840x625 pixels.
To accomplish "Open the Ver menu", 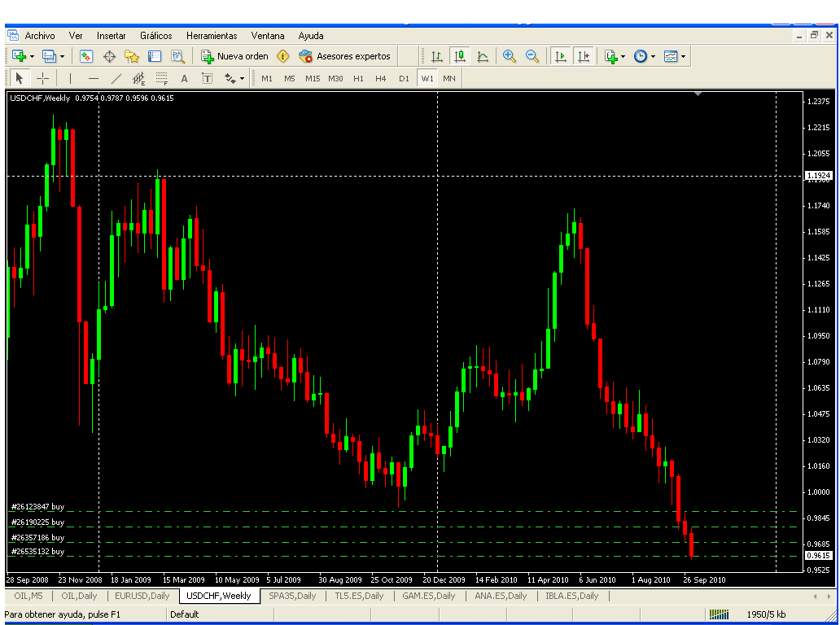I will (x=76, y=36).
